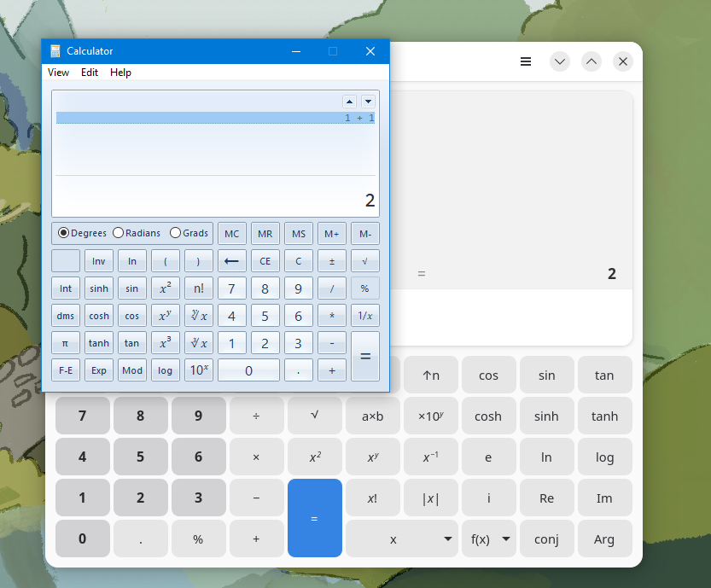Viewport: 711px width, 588px height.
Task: Open the Help menu
Action: [x=120, y=73]
